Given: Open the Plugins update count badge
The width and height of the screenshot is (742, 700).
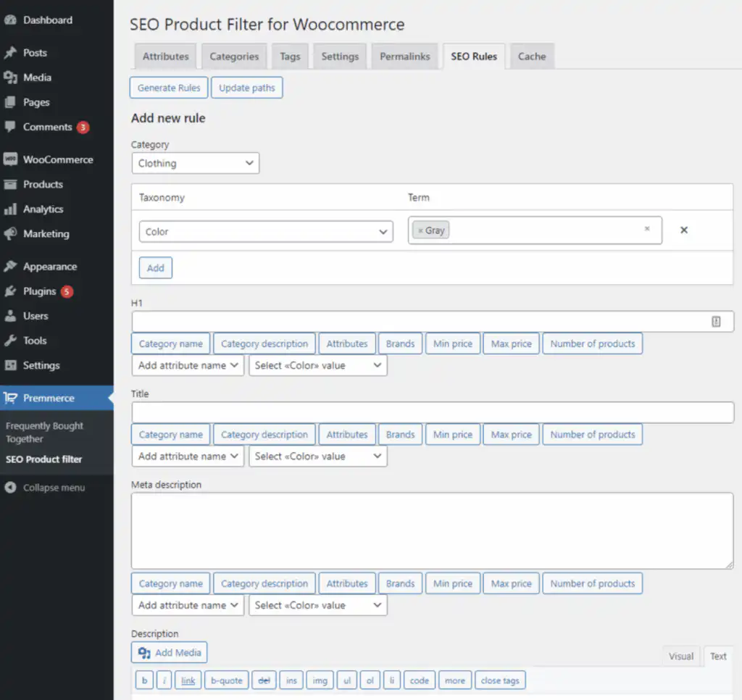Looking at the screenshot, I should coord(67,291).
